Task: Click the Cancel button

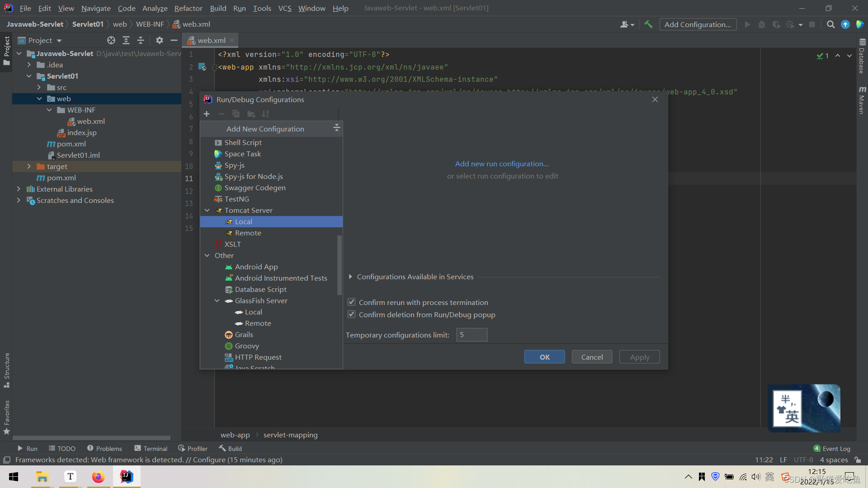Action: tap(592, 357)
